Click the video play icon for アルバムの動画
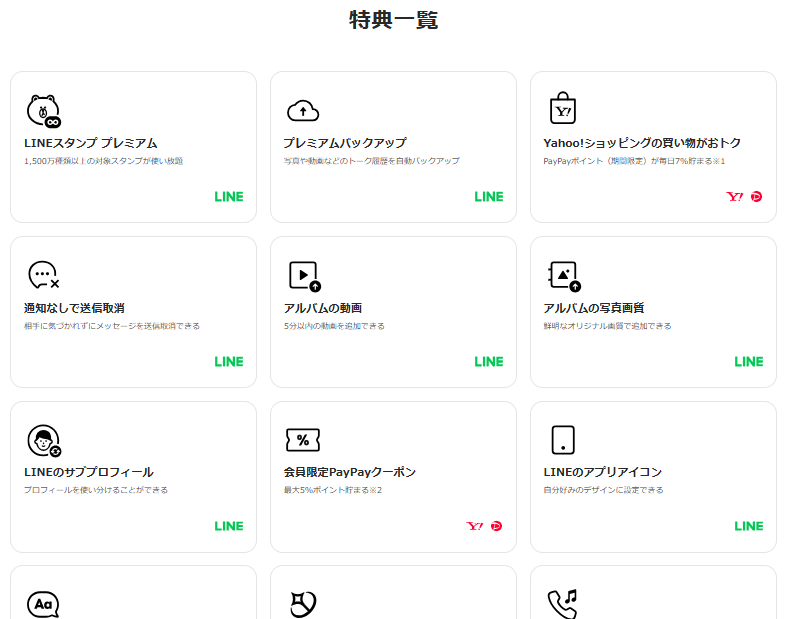This screenshot has height=619, width=789. (x=303, y=275)
